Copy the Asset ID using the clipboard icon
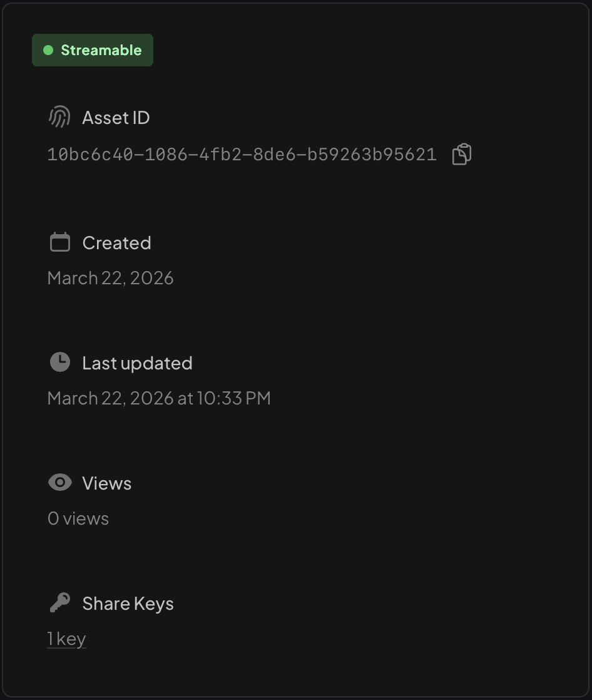Screen dimensions: 592x700 pos(461,153)
